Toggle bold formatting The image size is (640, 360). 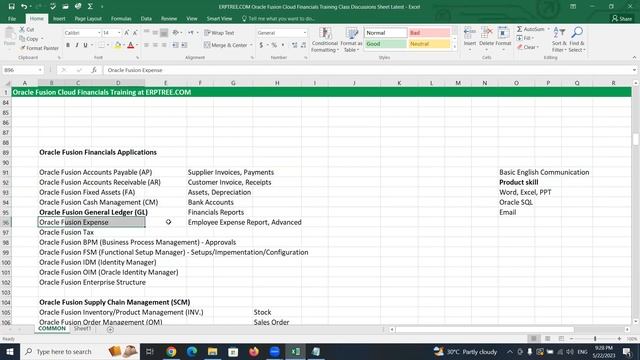[x=68, y=45]
